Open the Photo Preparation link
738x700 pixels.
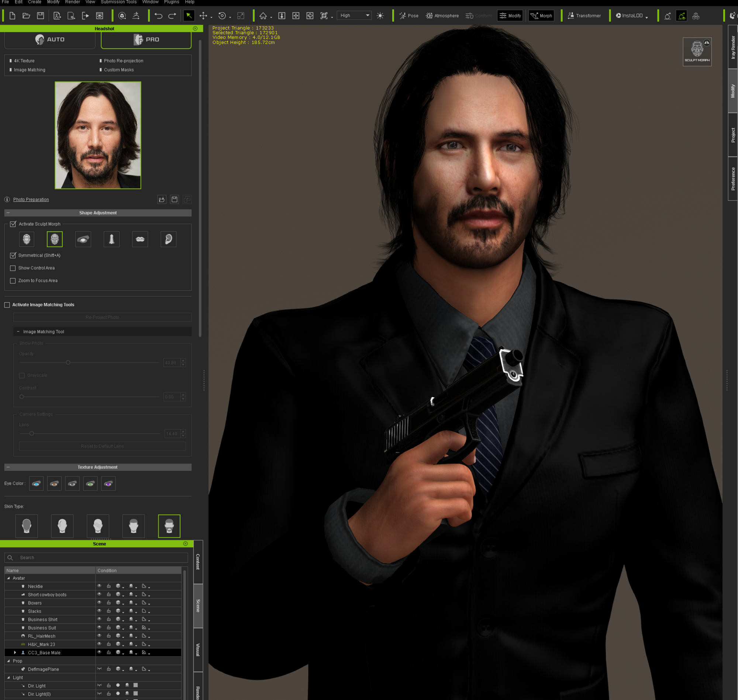(x=31, y=200)
